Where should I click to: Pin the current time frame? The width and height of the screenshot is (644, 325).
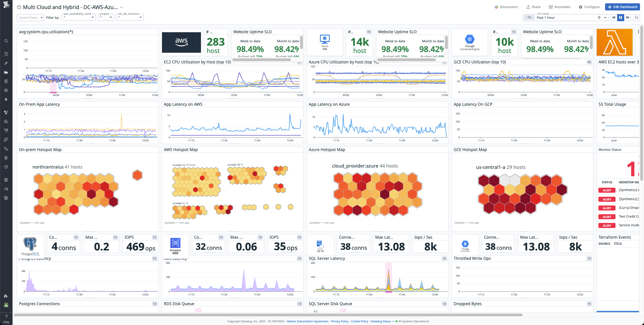[599, 17]
